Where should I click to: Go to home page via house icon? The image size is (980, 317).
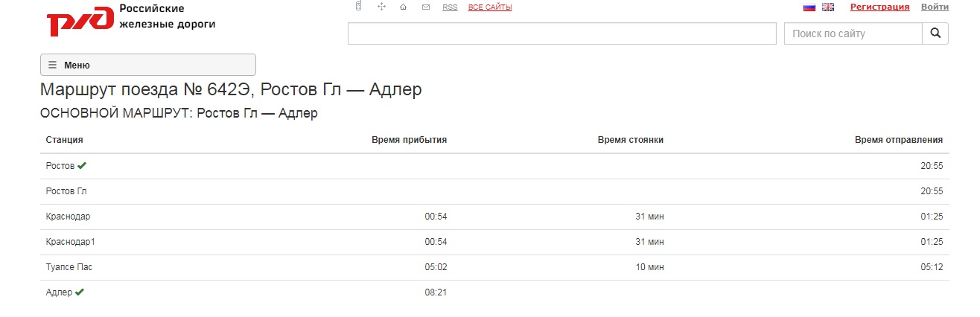(403, 7)
